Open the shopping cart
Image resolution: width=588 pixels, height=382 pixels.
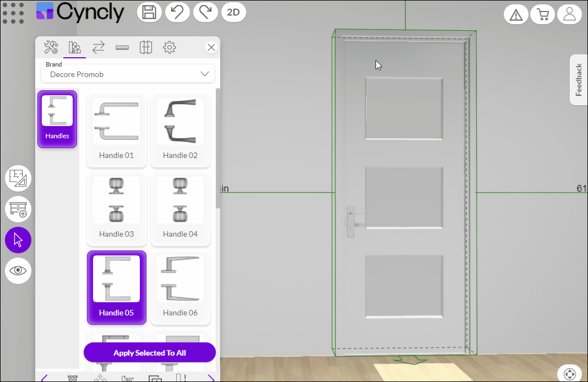coord(543,15)
